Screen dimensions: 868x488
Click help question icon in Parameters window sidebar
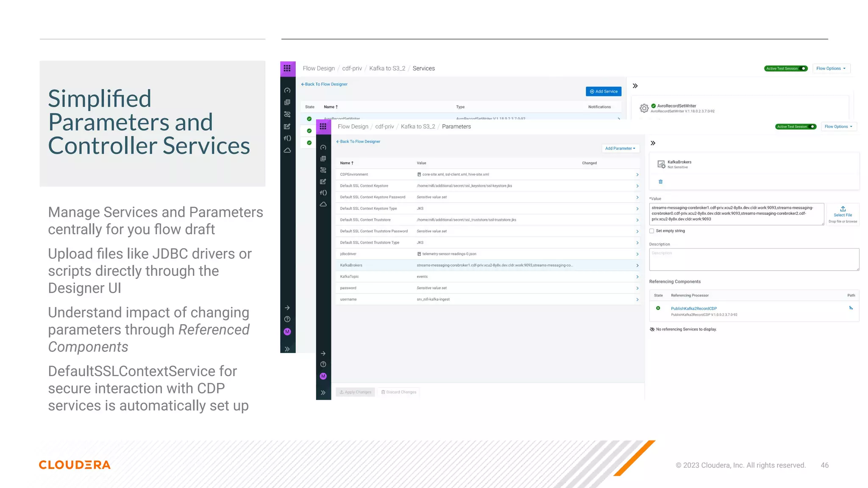[x=323, y=364]
